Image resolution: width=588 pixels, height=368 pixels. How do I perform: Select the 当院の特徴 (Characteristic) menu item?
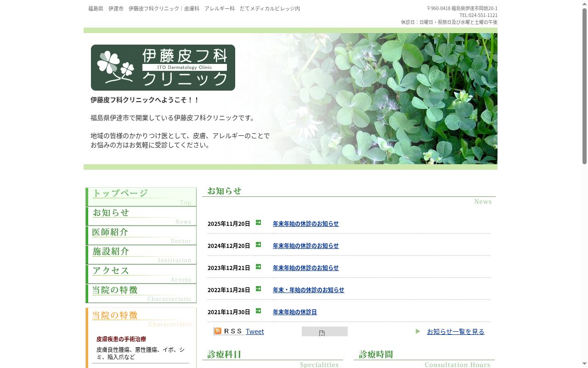(141, 293)
